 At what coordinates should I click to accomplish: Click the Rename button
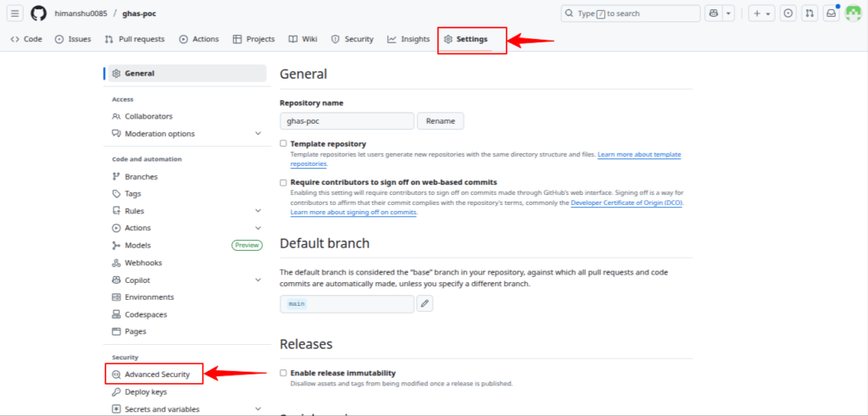point(440,121)
